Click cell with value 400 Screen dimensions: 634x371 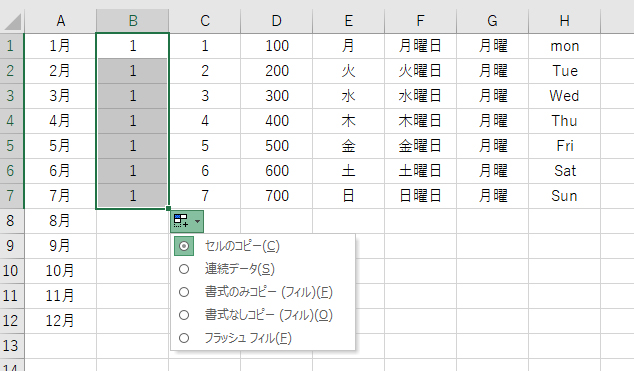point(277,121)
